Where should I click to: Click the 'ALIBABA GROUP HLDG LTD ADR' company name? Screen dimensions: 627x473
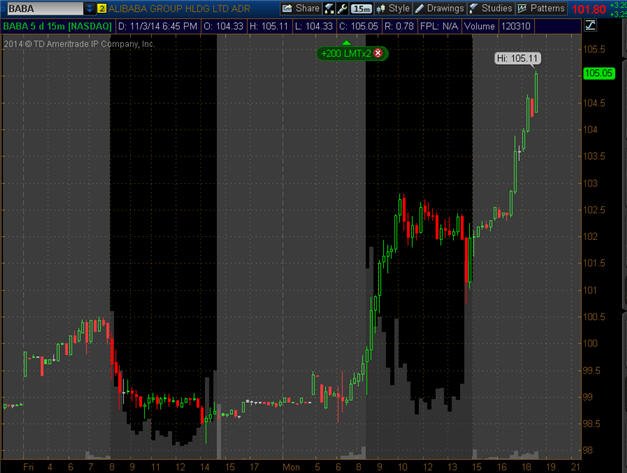point(180,8)
